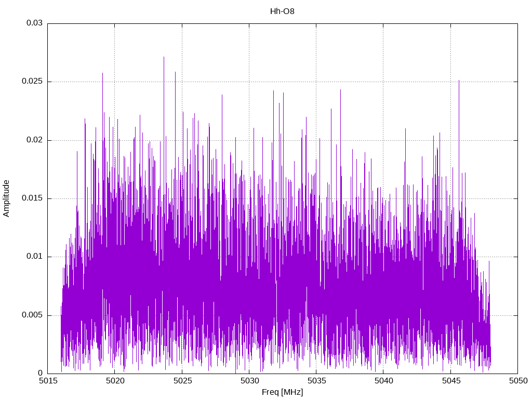Screen dimensions: 532x399
Task: Click the 0.005 y-axis tick value
Action: 32,315
